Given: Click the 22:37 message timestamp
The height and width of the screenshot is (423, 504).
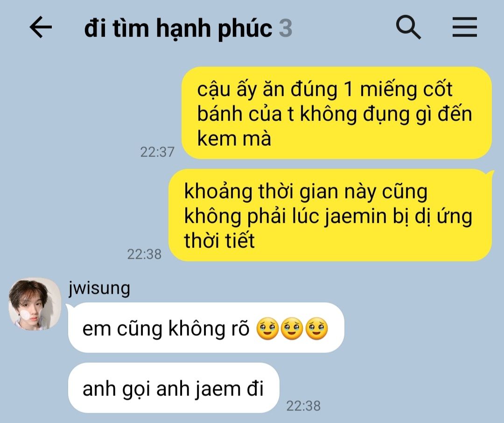Looking at the screenshot, I should (x=157, y=152).
